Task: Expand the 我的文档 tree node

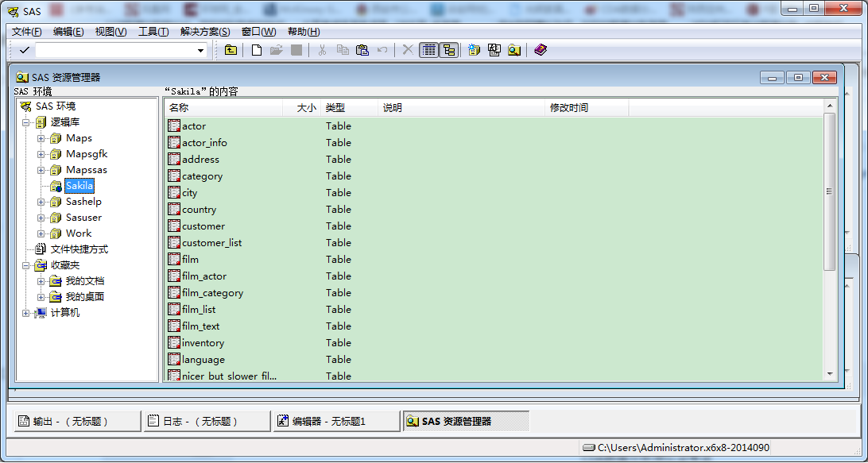Action: point(41,282)
